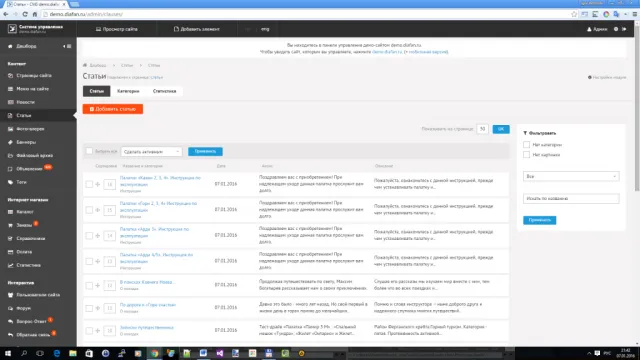
Task: Check the checkbox of article row 15
Action: (89, 210)
